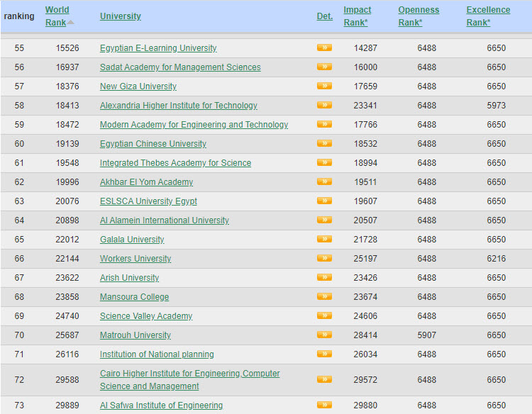Viewport: 532px width, 414px height.
Task: Click the University column header
Action: [x=120, y=16]
